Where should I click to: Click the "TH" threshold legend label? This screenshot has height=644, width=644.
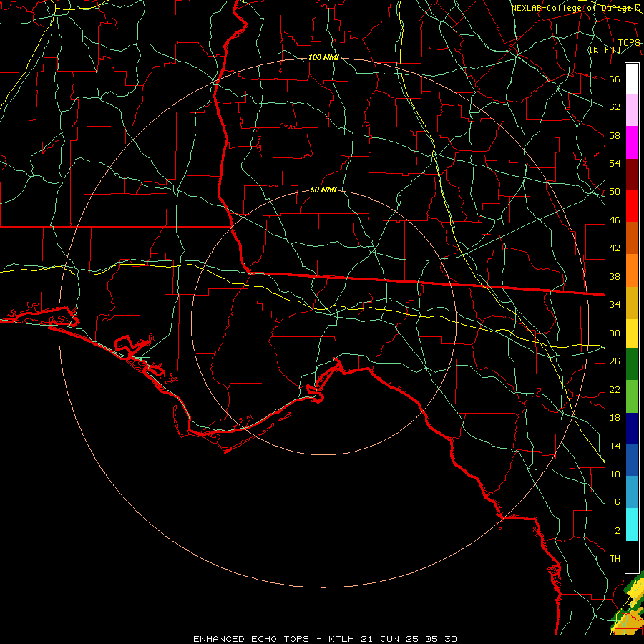(615, 559)
